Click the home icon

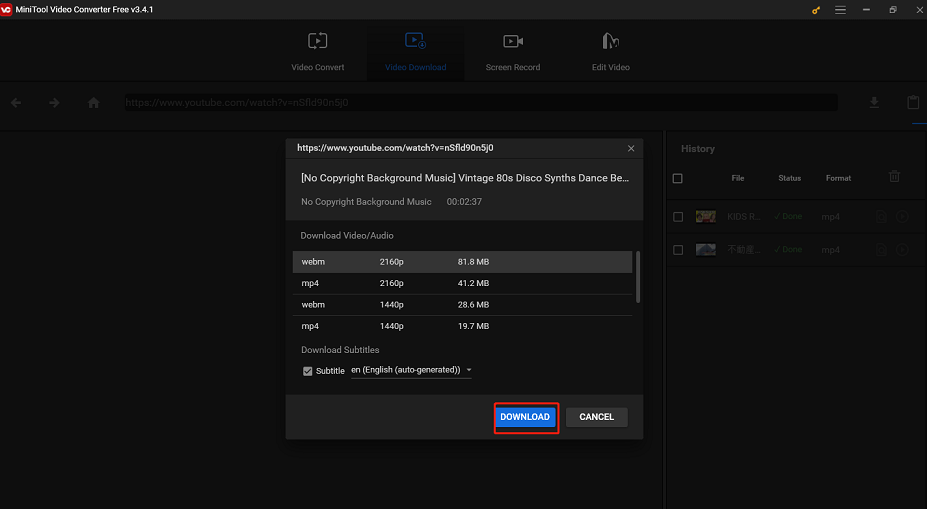(93, 103)
